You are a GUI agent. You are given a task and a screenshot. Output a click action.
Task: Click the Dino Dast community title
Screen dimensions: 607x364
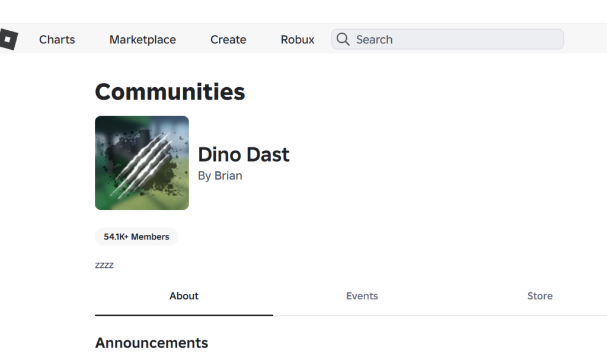(x=244, y=155)
